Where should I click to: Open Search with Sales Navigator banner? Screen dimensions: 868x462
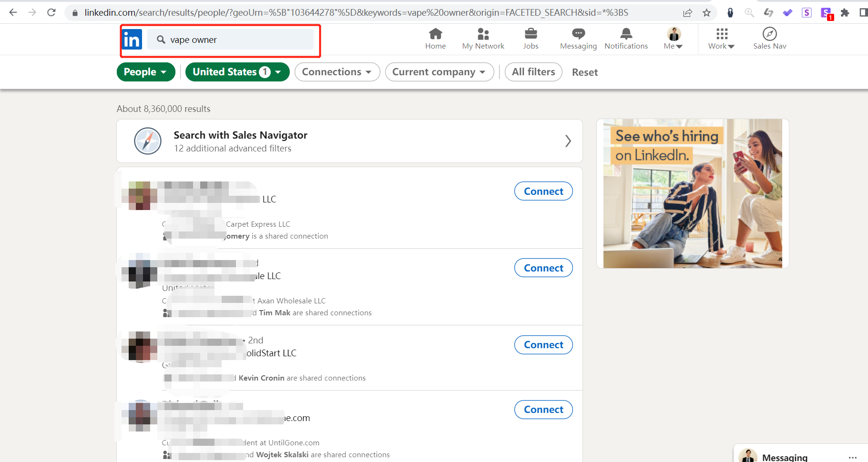click(349, 141)
